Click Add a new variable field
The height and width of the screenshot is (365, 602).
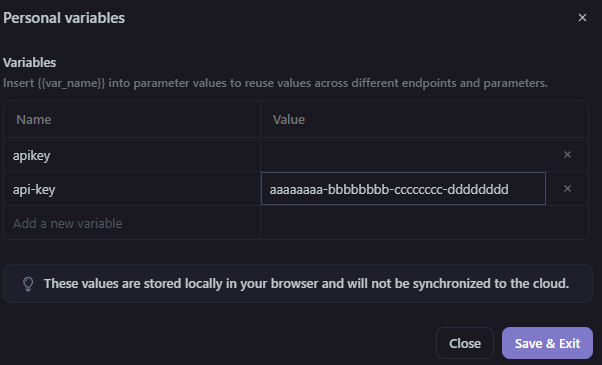coord(132,223)
